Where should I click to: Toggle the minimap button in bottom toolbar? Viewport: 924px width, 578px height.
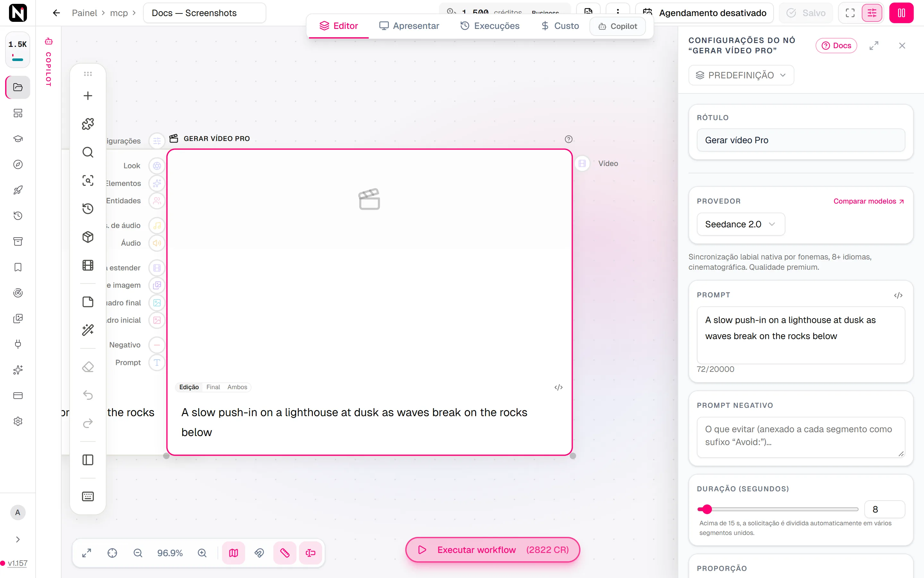(x=234, y=553)
